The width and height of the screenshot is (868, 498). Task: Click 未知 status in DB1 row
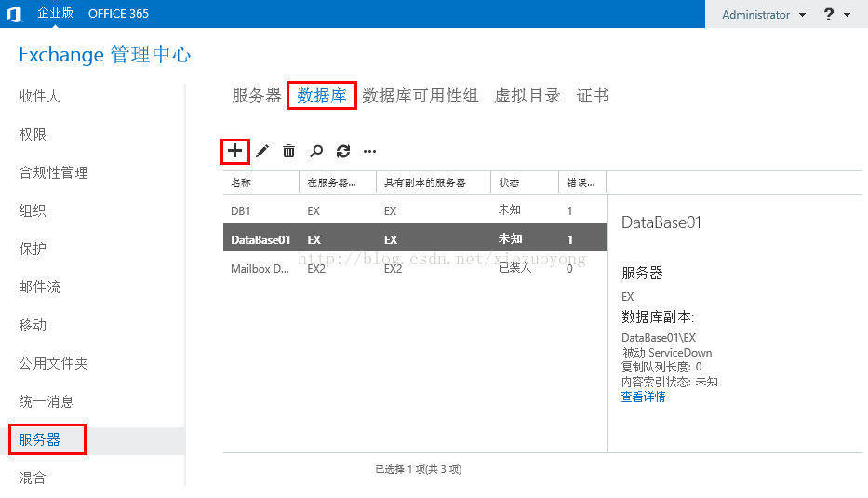(x=509, y=210)
